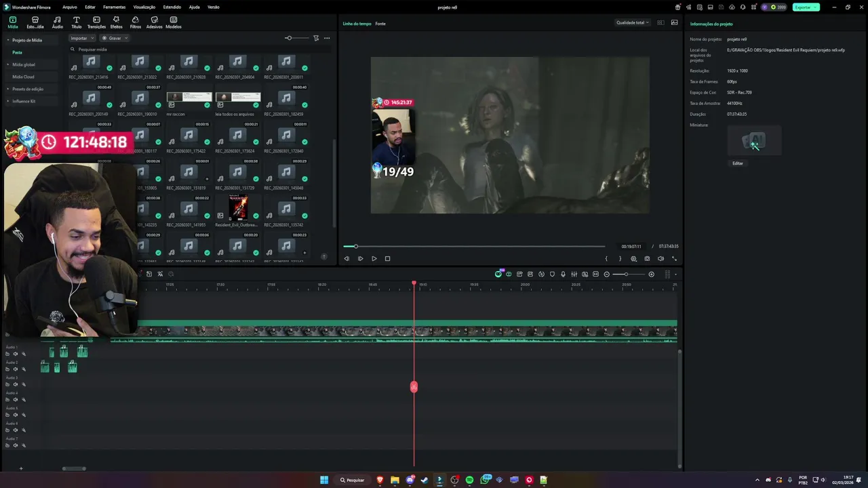
Task: Zoom out timeline with minus button
Action: coord(606,274)
